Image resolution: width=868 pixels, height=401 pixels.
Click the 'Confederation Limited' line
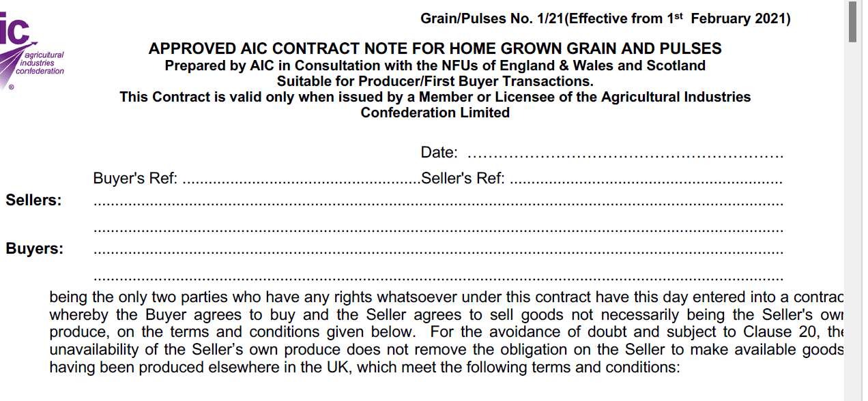click(435, 113)
